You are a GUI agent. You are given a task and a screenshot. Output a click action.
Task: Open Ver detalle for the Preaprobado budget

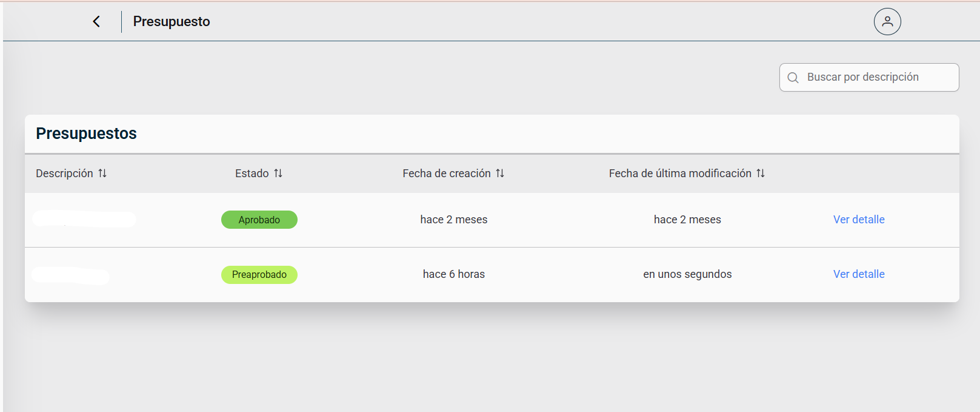pyautogui.click(x=858, y=274)
